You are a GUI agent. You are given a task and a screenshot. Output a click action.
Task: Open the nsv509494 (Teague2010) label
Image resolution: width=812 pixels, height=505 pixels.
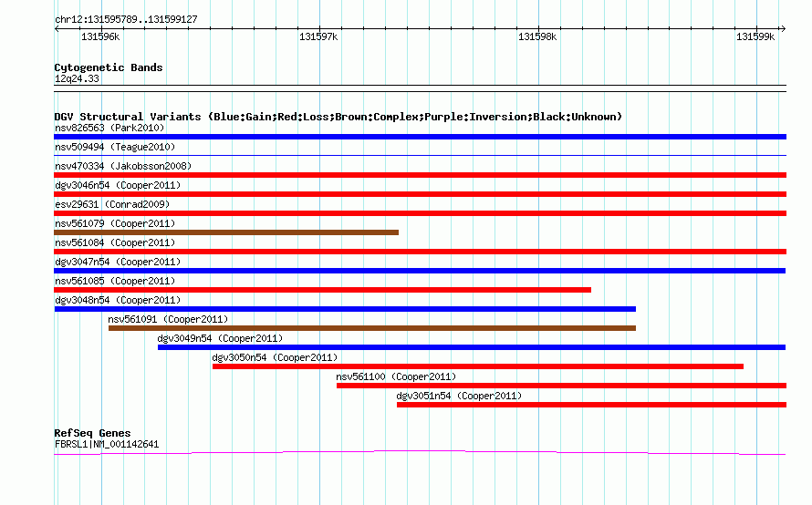click(x=115, y=147)
